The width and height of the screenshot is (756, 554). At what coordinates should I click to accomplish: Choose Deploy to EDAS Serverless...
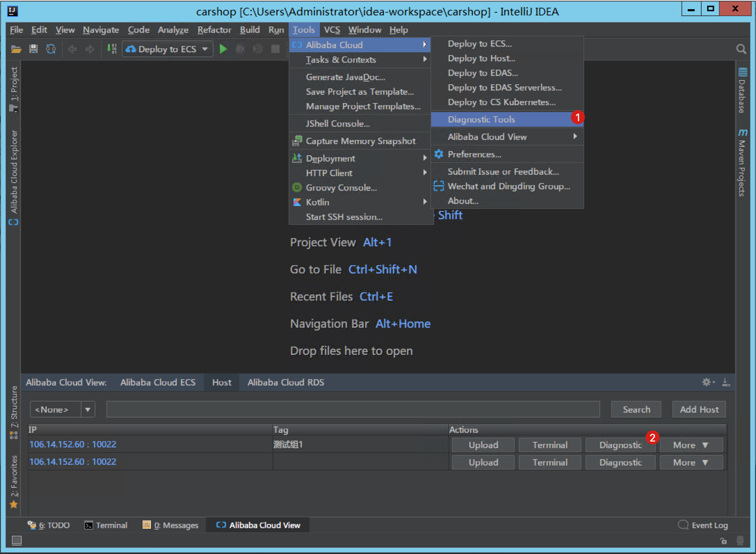pos(507,88)
